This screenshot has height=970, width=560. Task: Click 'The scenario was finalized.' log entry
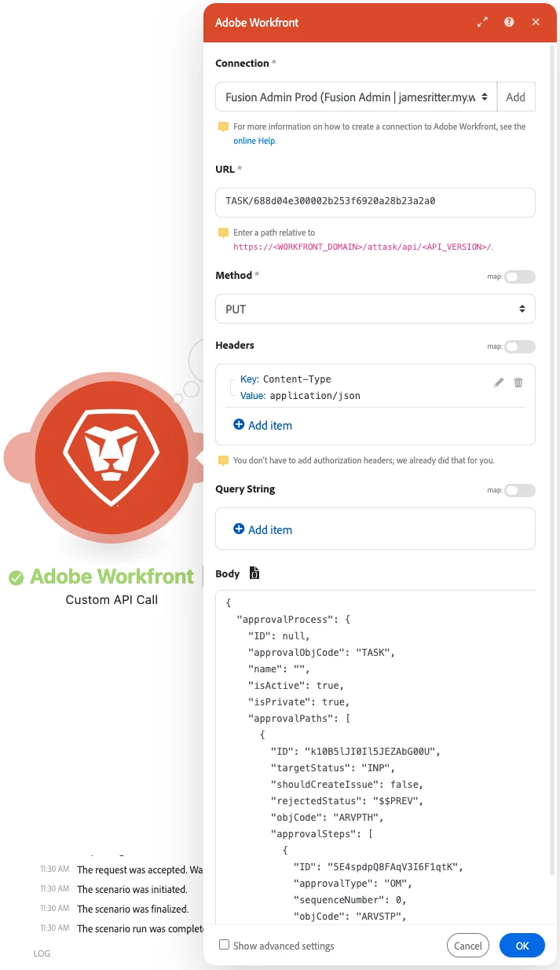[x=133, y=909]
